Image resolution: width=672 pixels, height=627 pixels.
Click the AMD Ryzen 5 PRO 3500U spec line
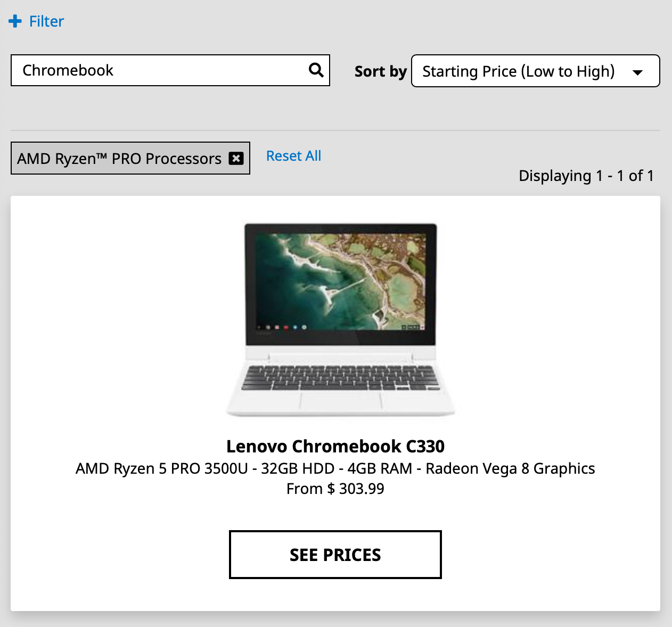pyautogui.click(x=335, y=468)
